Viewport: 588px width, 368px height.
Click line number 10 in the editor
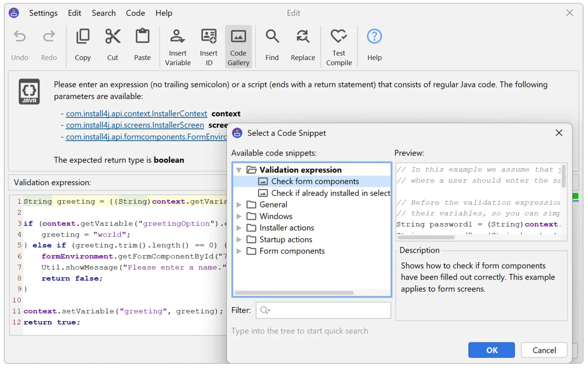[x=17, y=300]
